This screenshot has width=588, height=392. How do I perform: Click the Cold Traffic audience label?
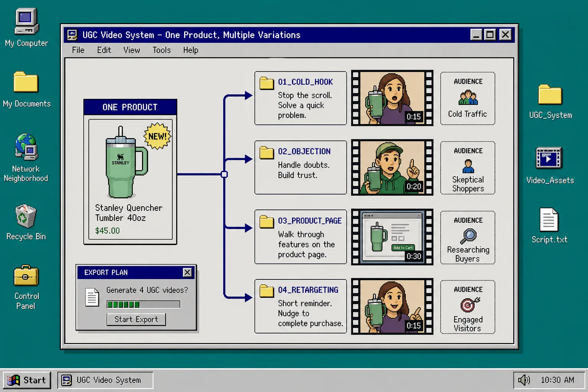(467, 114)
